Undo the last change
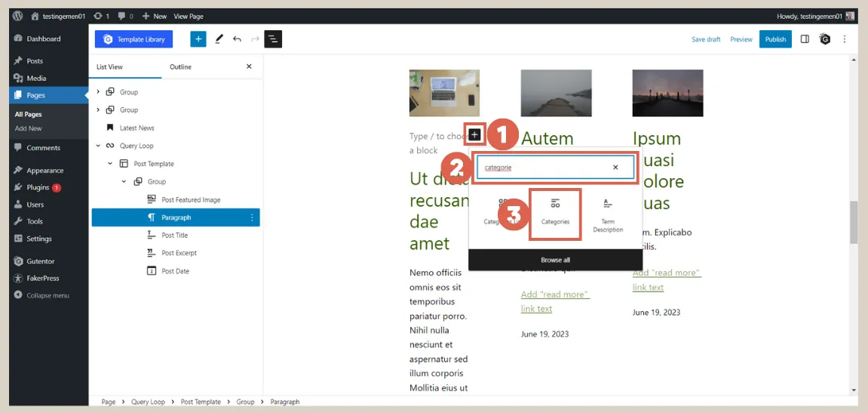Viewport: 868px width, 413px height. (237, 39)
